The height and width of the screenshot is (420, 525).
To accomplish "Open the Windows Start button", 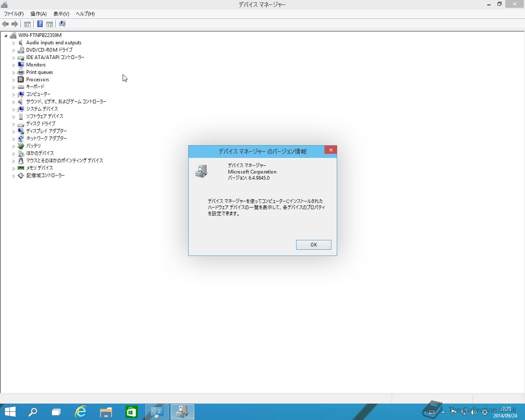I will 10,412.
